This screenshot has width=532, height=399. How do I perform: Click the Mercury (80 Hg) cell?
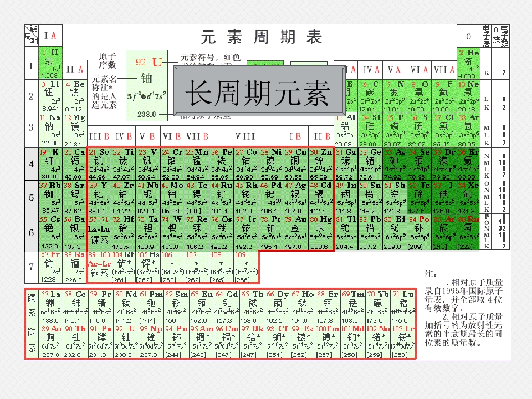321,232
